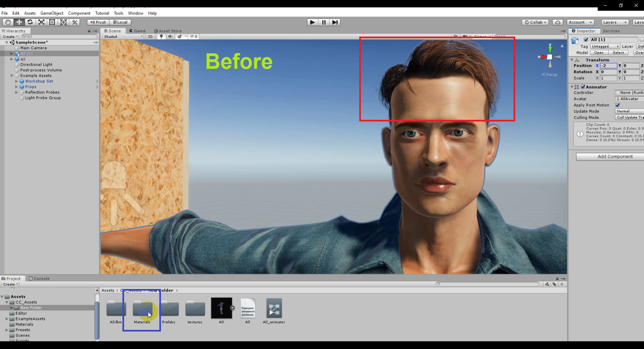Toggle 2D scene view mode
This screenshot has width=644, height=349.
click(150, 37)
